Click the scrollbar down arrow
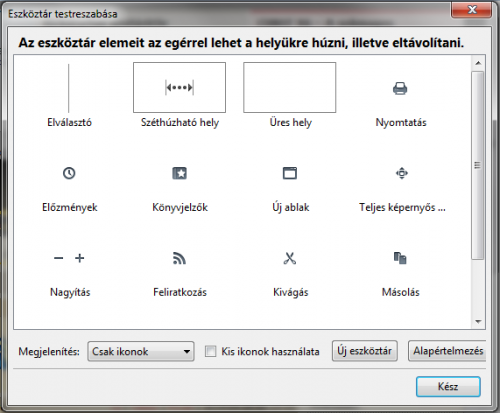This screenshot has height=413, width=500. point(478,322)
